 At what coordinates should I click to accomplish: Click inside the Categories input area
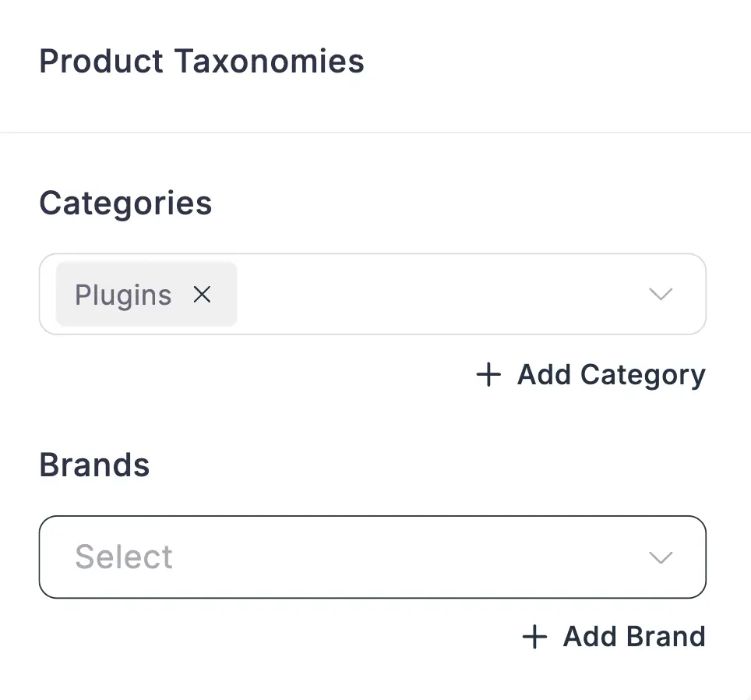click(x=428, y=295)
